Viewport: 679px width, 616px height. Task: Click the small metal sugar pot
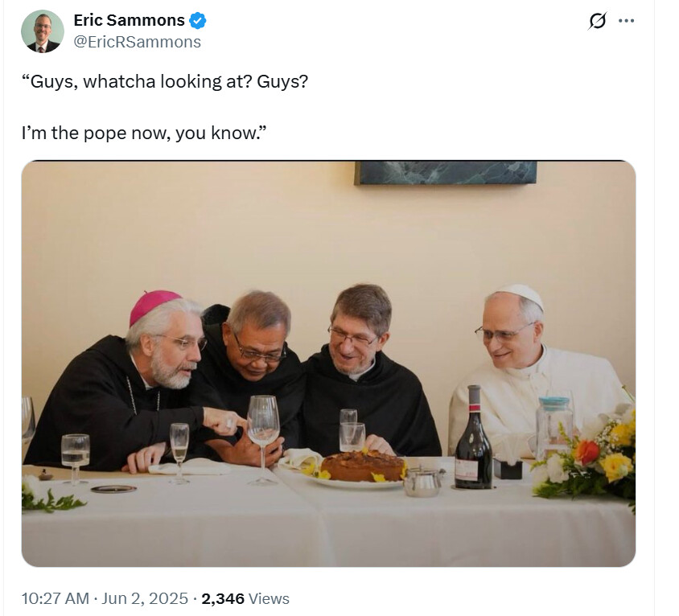pos(422,482)
